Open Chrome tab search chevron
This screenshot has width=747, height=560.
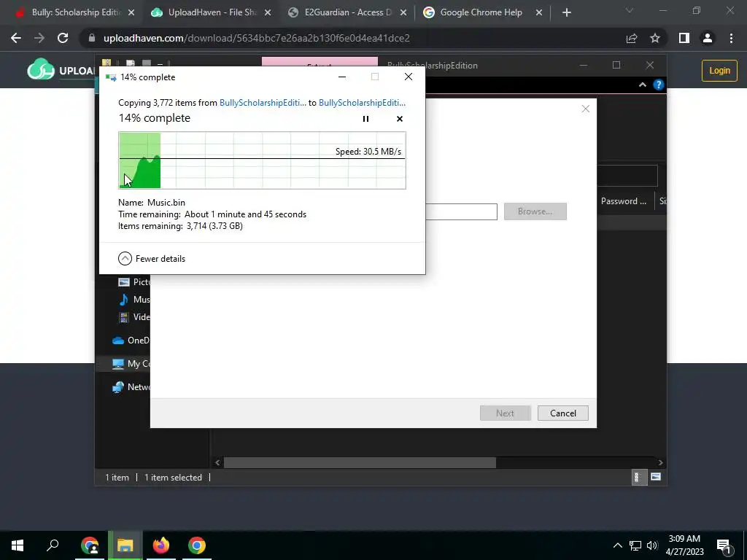pos(630,10)
